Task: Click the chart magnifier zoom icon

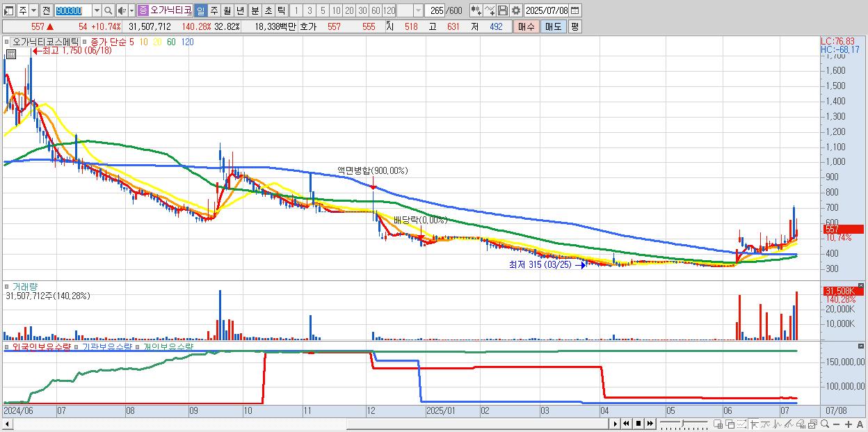Action: pos(825,424)
